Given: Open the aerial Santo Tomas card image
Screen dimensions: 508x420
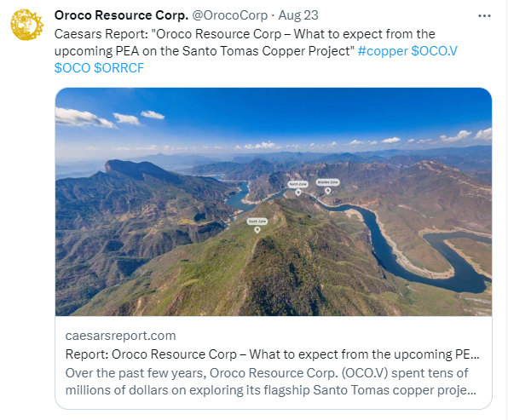Looking at the screenshot, I should [x=274, y=202].
